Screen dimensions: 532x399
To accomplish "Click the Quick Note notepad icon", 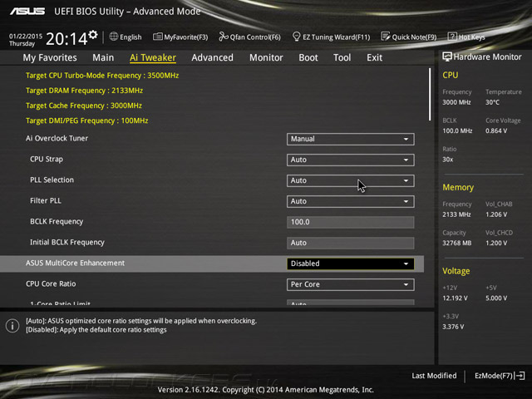I will tap(386, 37).
